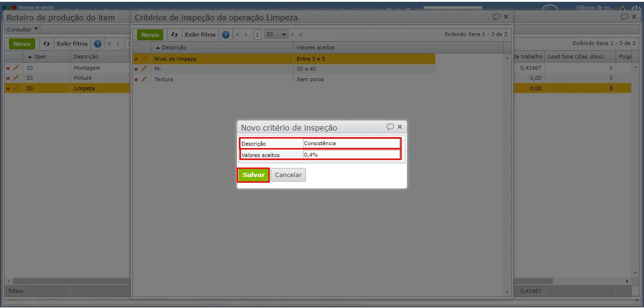Refresh the Roteiro de produção grid
Screen dimensions: 644x308
point(46,44)
